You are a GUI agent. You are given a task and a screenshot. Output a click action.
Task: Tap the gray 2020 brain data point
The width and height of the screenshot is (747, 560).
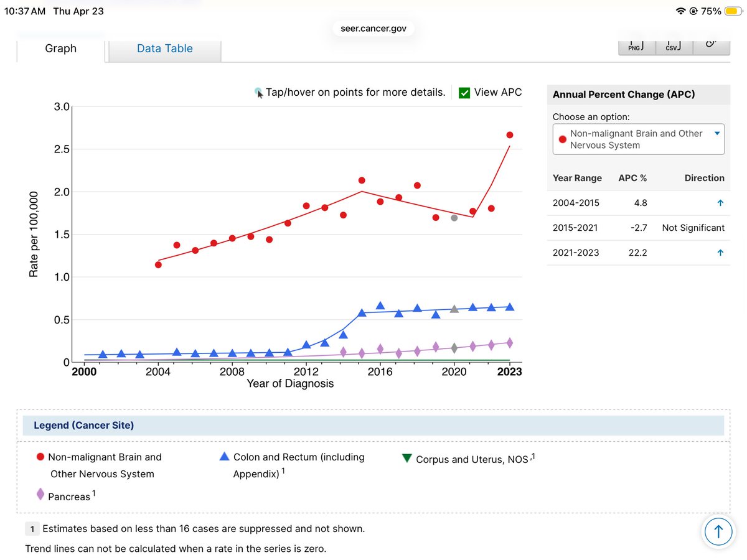point(454,218)
